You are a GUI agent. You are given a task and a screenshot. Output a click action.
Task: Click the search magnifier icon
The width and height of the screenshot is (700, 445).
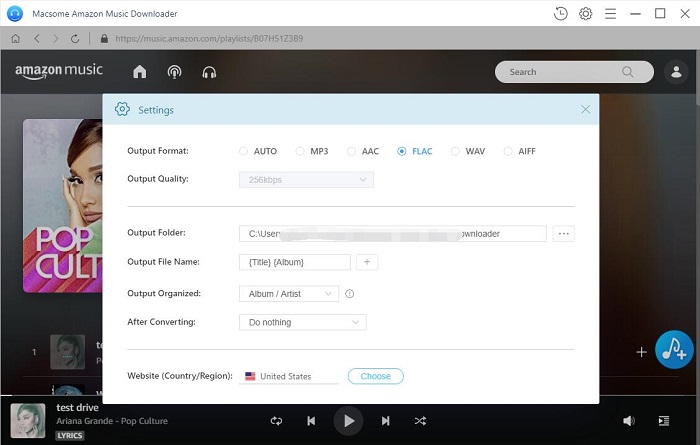[627, 72]
